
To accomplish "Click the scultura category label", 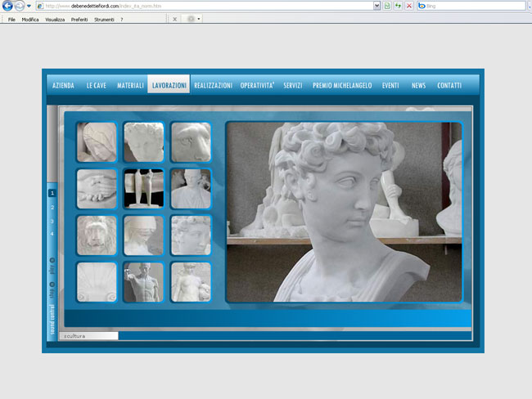I will (x=74, y=336).
